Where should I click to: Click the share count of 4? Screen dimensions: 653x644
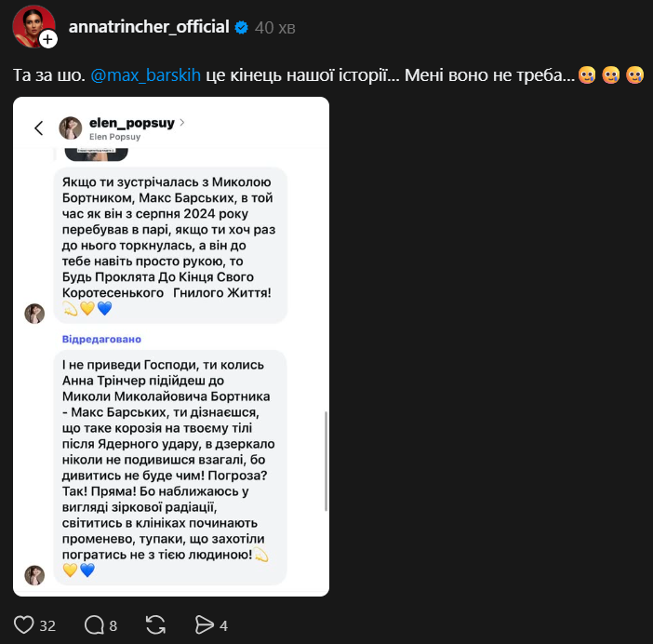pos(223,625)
